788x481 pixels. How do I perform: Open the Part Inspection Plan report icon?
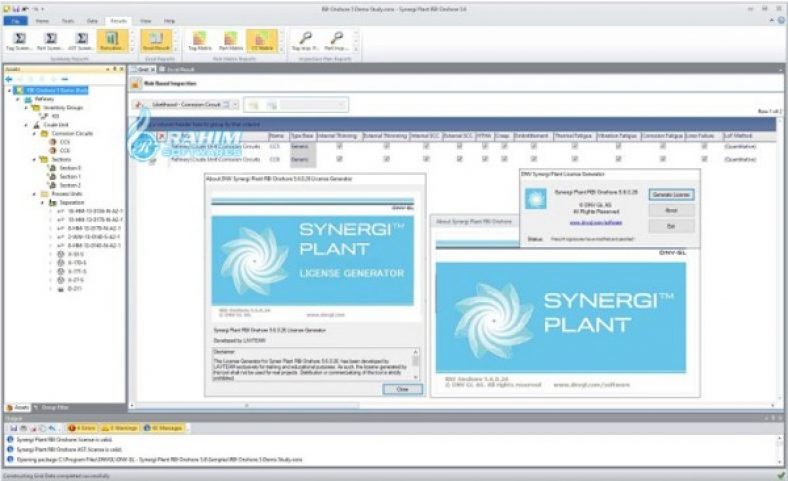[336, 41]
